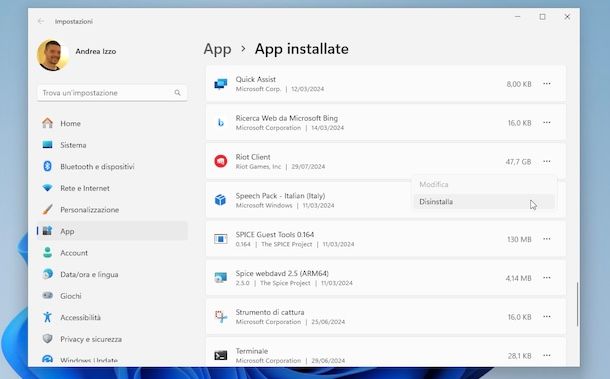The width and height of the screenshot is (610, 379).
Task: Click the Terminale app title
Action: point(252,351)
